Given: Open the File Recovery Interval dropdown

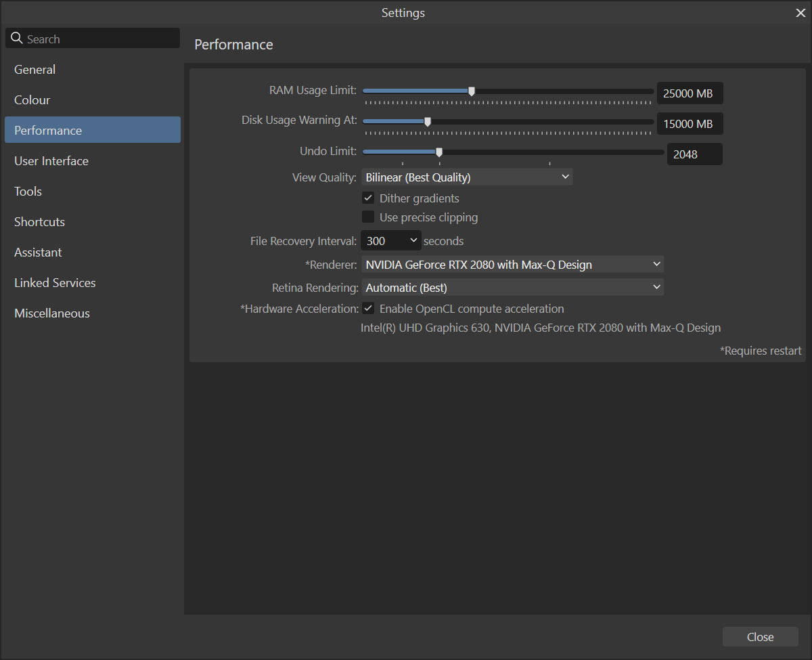Looking at the screenshot, I should click(390, 240).
